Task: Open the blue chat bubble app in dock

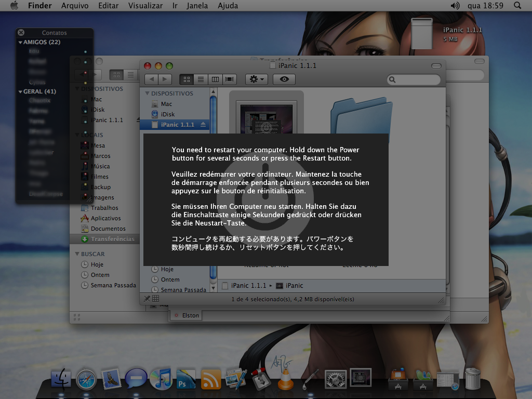Action: (136, 379)
